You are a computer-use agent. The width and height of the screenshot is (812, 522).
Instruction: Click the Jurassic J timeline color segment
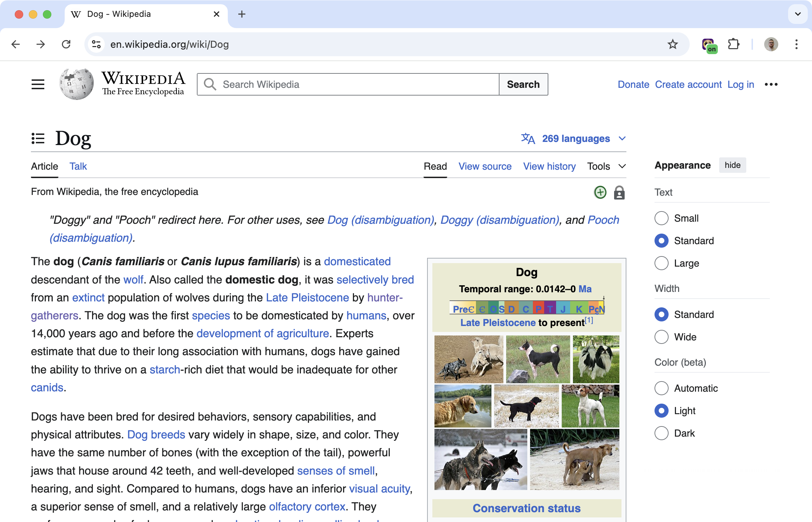(563, 309)
